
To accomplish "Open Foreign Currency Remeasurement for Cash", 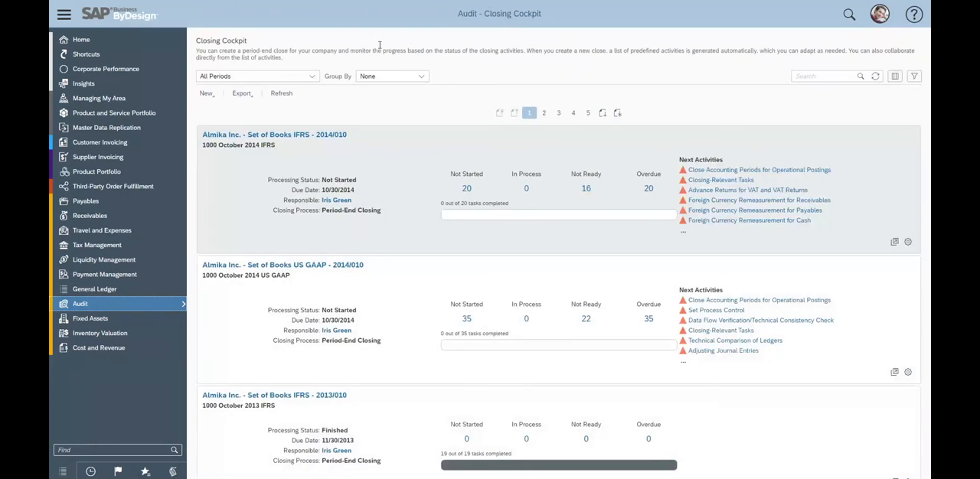I will tap(749, 220).
